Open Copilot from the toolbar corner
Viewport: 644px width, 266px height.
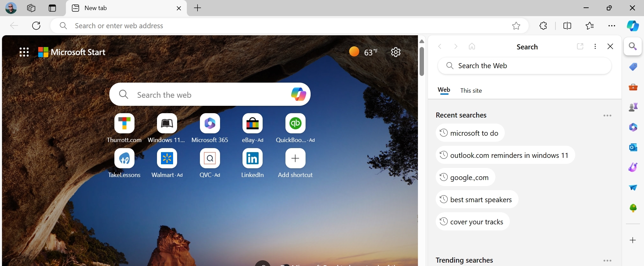click(x=633, y=26)
